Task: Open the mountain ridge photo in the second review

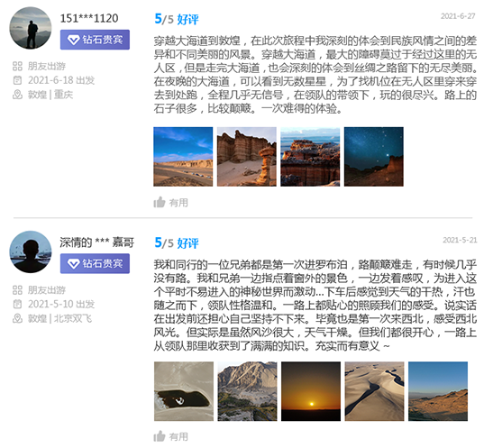Action: pos(247,391)
